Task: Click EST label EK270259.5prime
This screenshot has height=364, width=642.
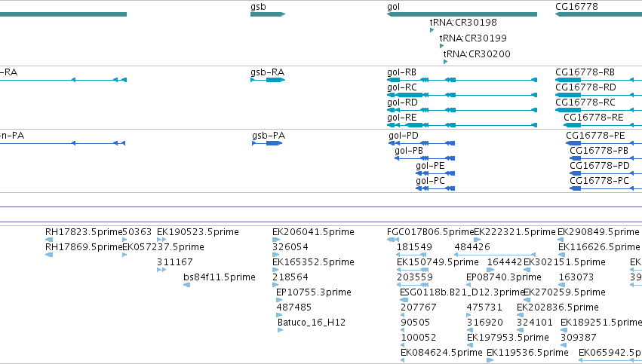Action: pyautogui.click(x=564, y=293)
